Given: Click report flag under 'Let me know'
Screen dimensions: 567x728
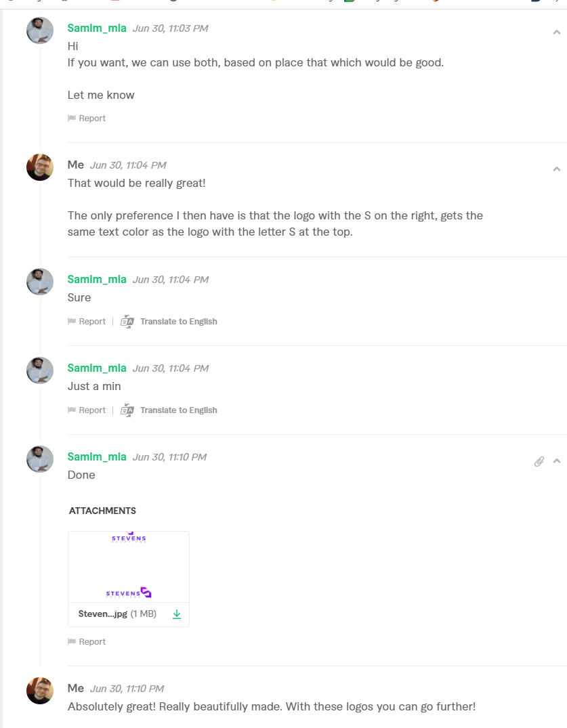Looking at the screenshot, I should [x=72, y=119].
